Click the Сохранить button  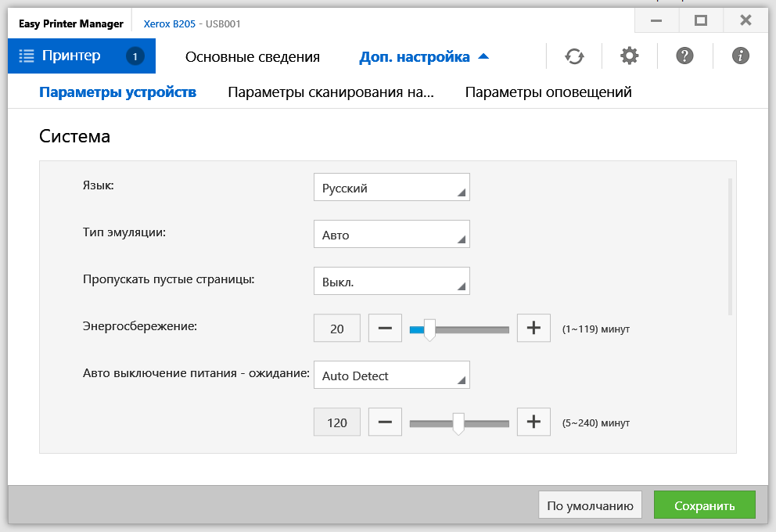point(704,505)
